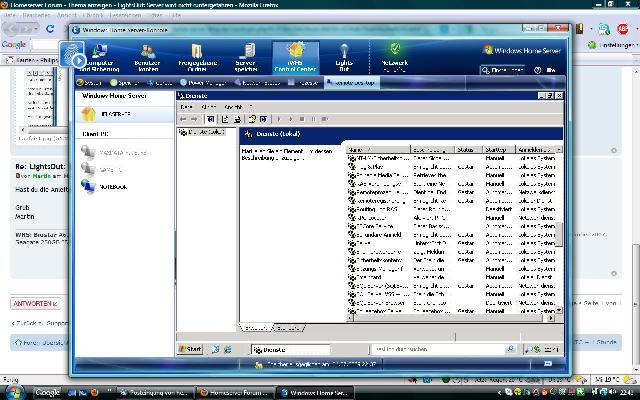Toggle the console tree pane icon

[210, 119]
